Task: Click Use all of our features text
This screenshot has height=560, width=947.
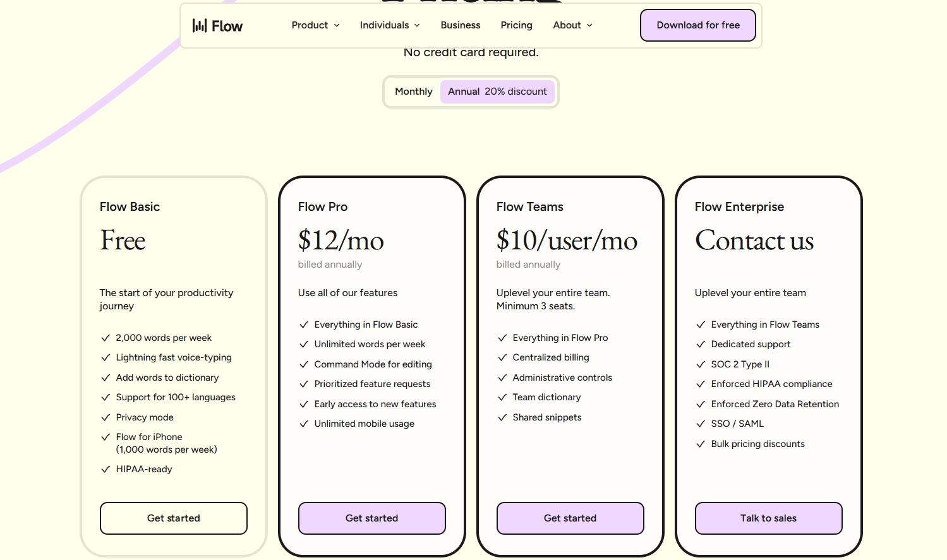Action: (348, 293)
